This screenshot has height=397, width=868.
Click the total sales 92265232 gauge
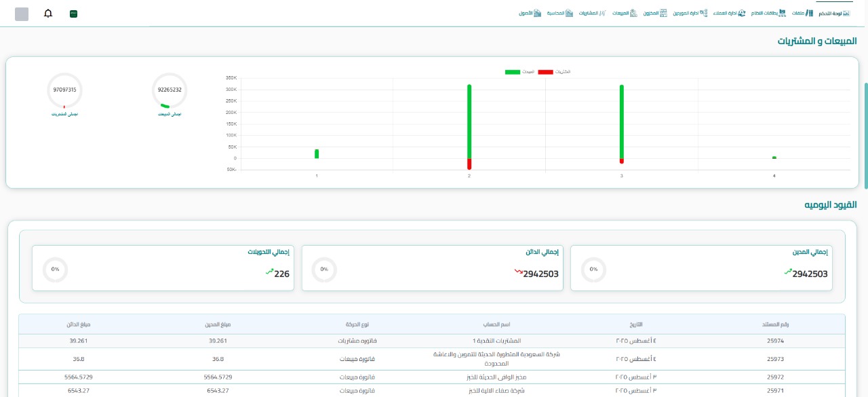170,90
